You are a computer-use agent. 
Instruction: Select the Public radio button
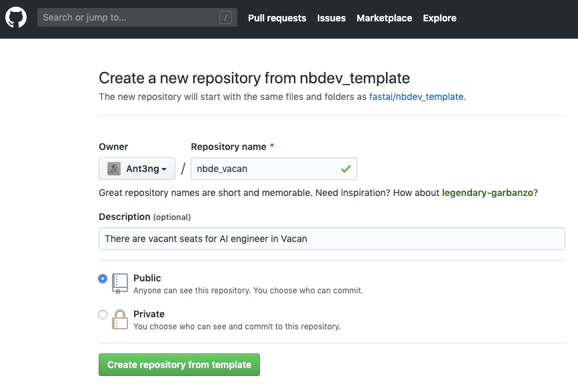coord(103,279)
